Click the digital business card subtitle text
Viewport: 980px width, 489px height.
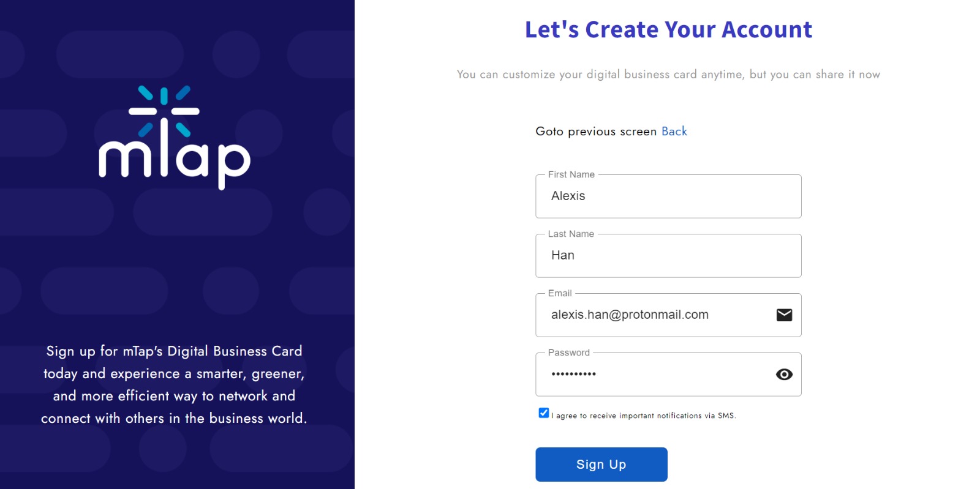pos(668,74)
